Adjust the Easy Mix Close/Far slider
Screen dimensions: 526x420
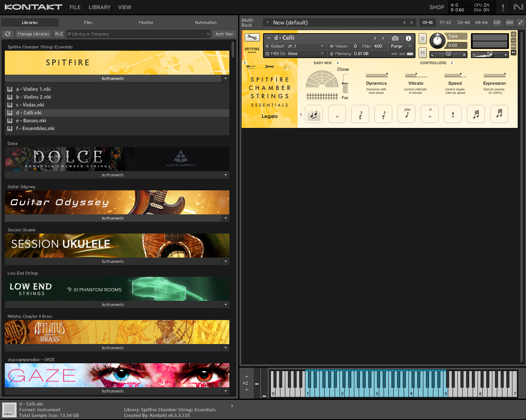point(345,84)
